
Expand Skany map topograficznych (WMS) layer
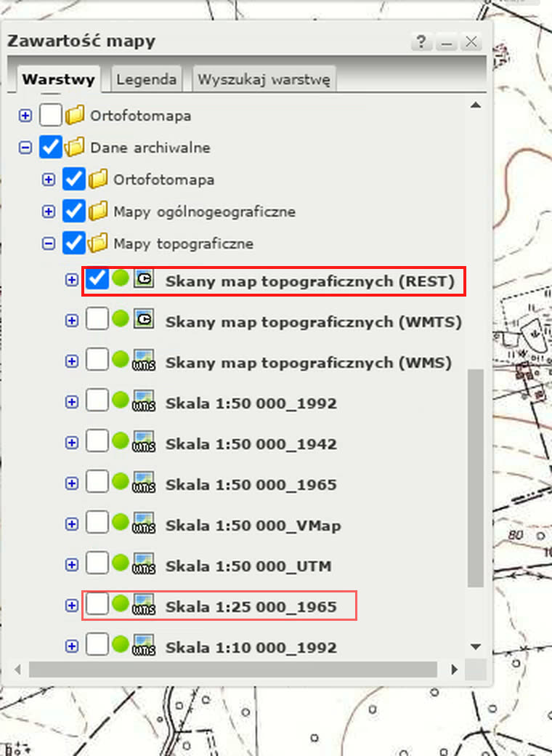coord(72,361)
